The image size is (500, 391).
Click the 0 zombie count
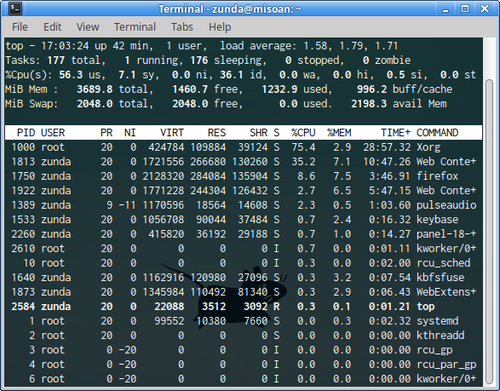pyautogui.click(x=366, y=60)
